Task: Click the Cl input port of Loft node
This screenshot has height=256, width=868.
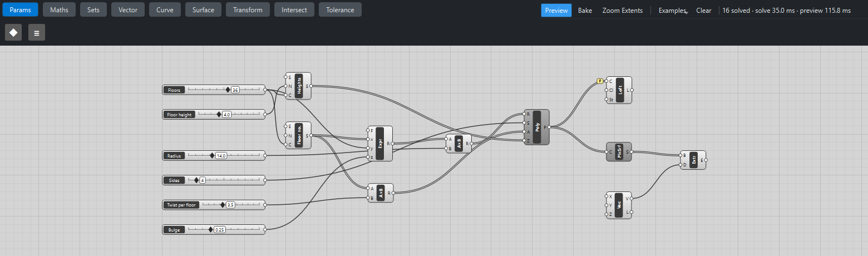Action: 606,90
